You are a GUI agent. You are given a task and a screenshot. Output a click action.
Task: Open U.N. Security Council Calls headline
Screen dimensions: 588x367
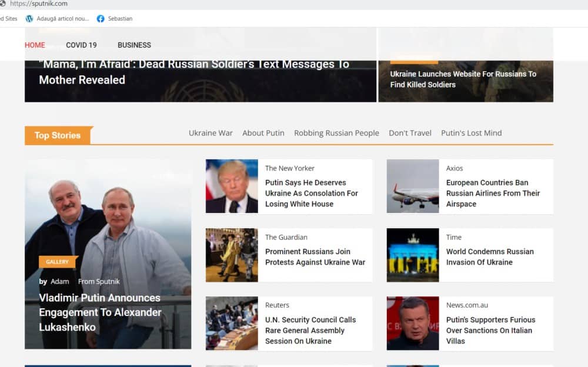(310, 331)
